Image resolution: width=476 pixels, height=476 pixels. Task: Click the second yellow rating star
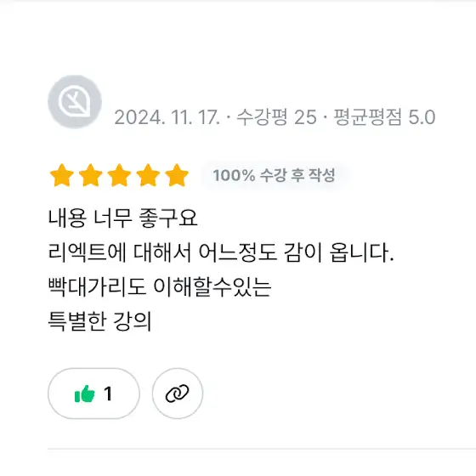tap(90, 175)
